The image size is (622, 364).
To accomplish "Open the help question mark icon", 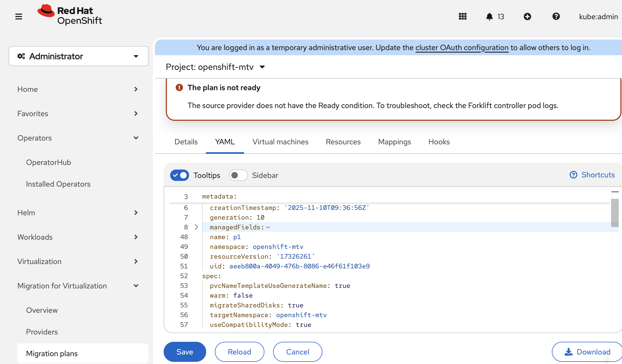I will coord(556,17).
